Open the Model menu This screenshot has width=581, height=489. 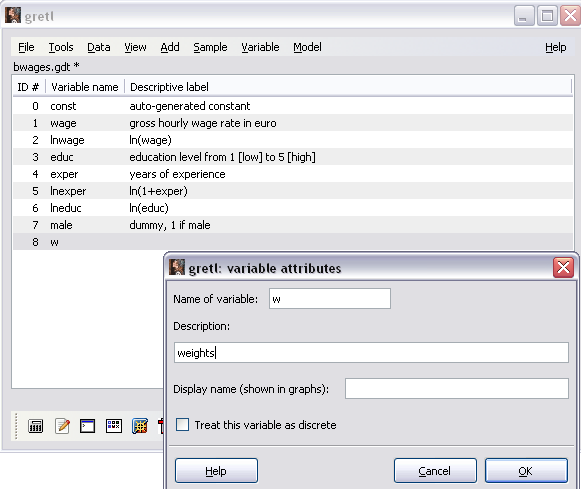[307, 47]
